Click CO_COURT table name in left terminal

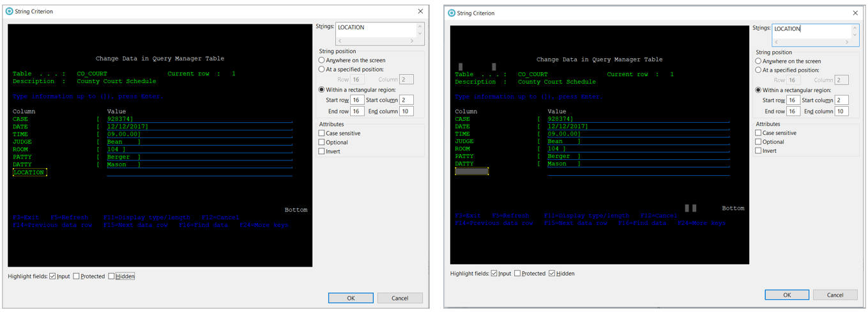tap(92, 74)
